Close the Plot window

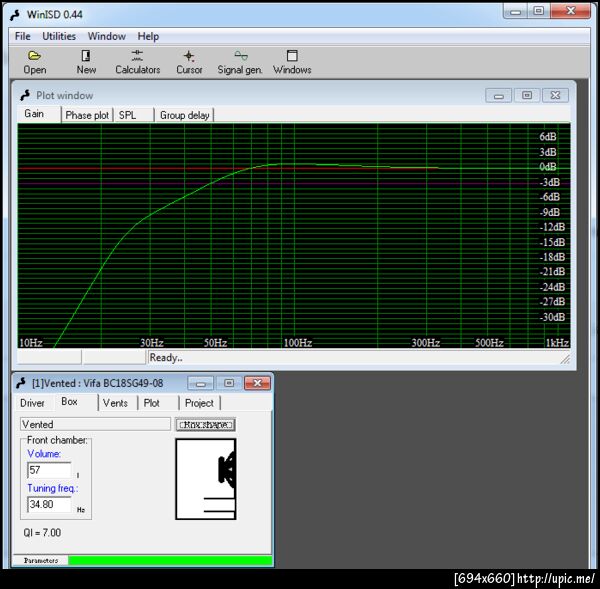click(555, 95)
